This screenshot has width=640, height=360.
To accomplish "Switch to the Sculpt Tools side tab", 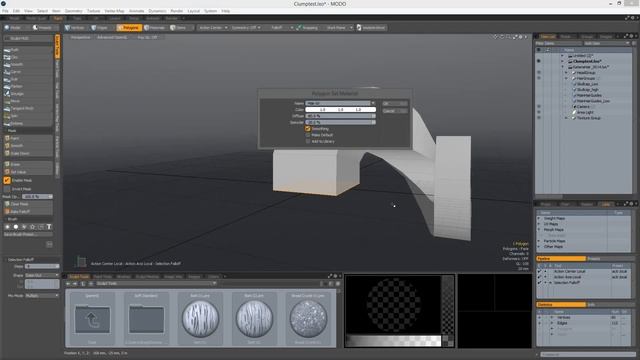I will [57, 46].
